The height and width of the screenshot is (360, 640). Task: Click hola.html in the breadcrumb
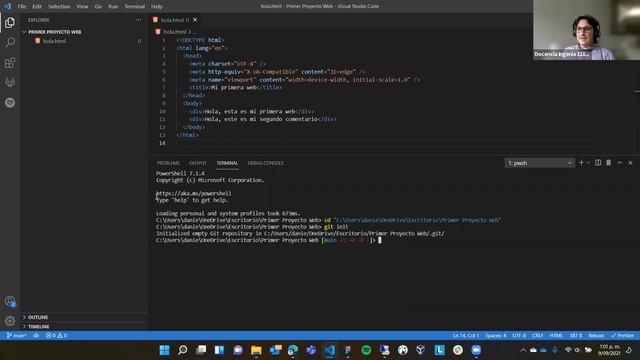[175, 31]
